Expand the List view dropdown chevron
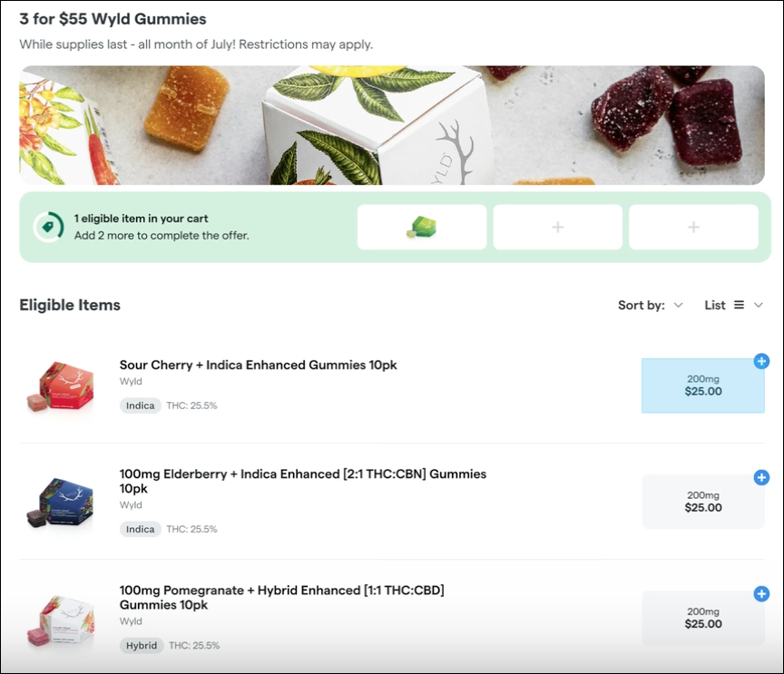 click(759, 306)
